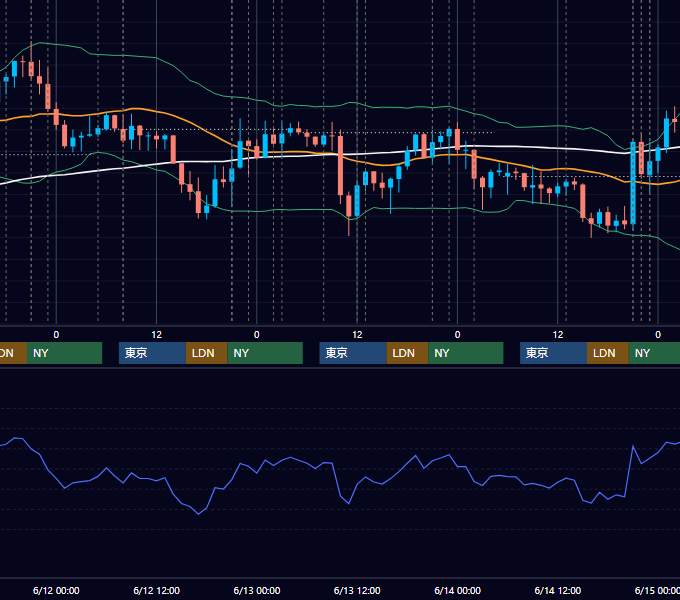The height and width of the screenshot is (600, 680).
Task: Click the 6/15 00:00 date label
Action: (x=657, y=590)
